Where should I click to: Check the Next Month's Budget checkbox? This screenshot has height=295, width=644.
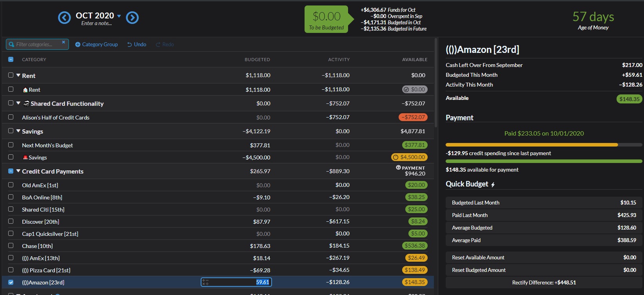tap(11, 145)
